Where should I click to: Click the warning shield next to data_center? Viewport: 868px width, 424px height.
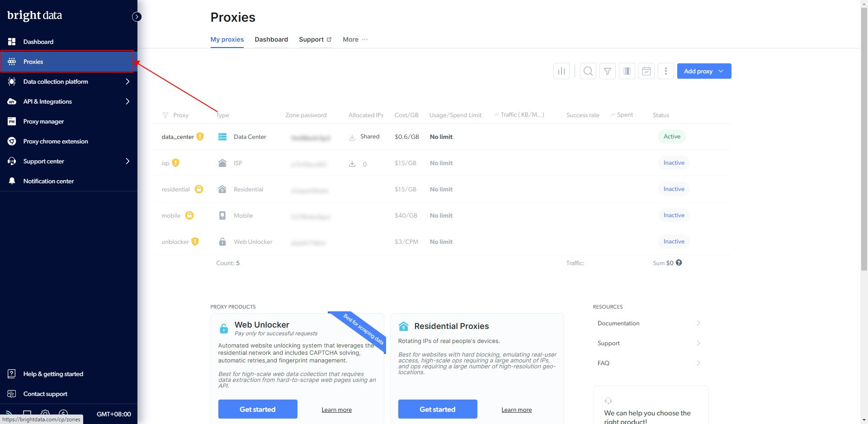coord(200,136)
